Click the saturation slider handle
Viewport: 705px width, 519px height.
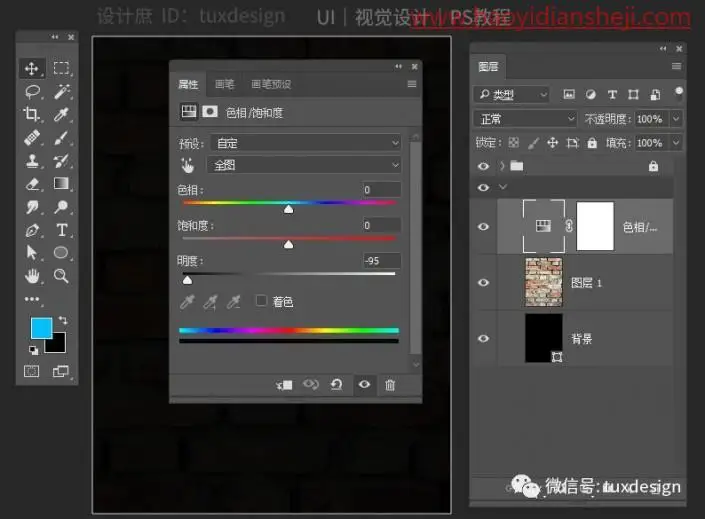click(289, 244)
